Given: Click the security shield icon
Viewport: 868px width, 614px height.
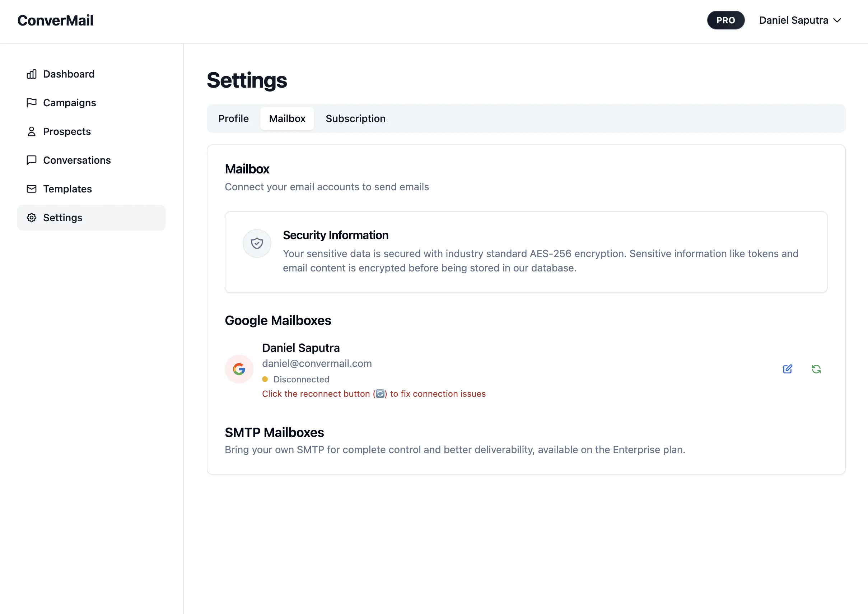Looking at the screenshot, I should (257, 243).
